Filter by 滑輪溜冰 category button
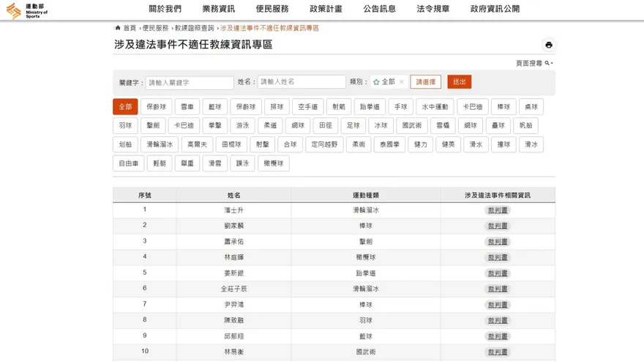 pos(160,144)
